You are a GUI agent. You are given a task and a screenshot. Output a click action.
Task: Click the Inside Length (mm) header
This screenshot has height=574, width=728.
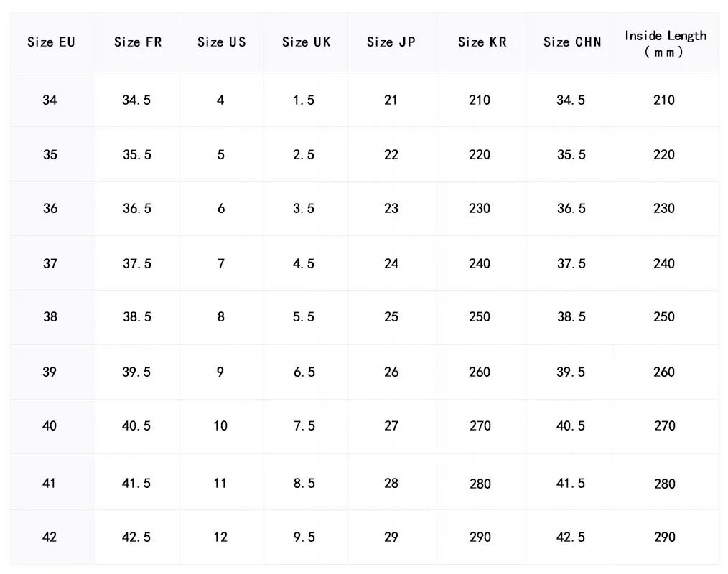[665, 44]
